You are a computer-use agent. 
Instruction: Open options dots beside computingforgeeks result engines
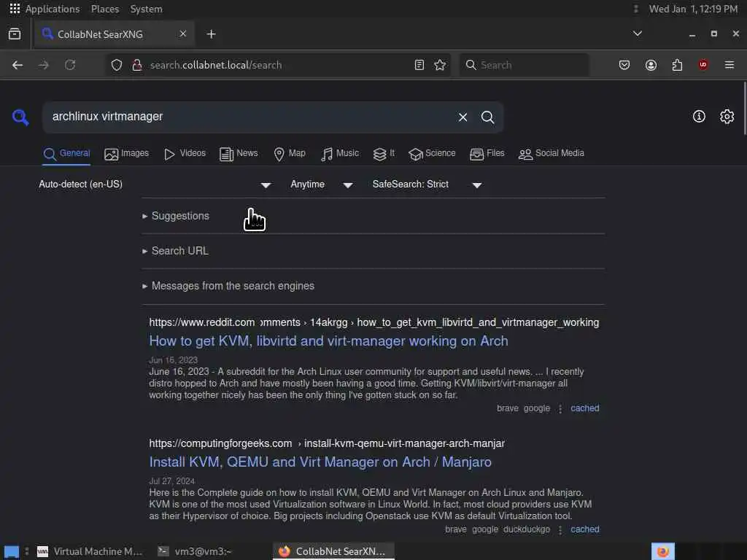pyautogui.click(x=560, y=529)
